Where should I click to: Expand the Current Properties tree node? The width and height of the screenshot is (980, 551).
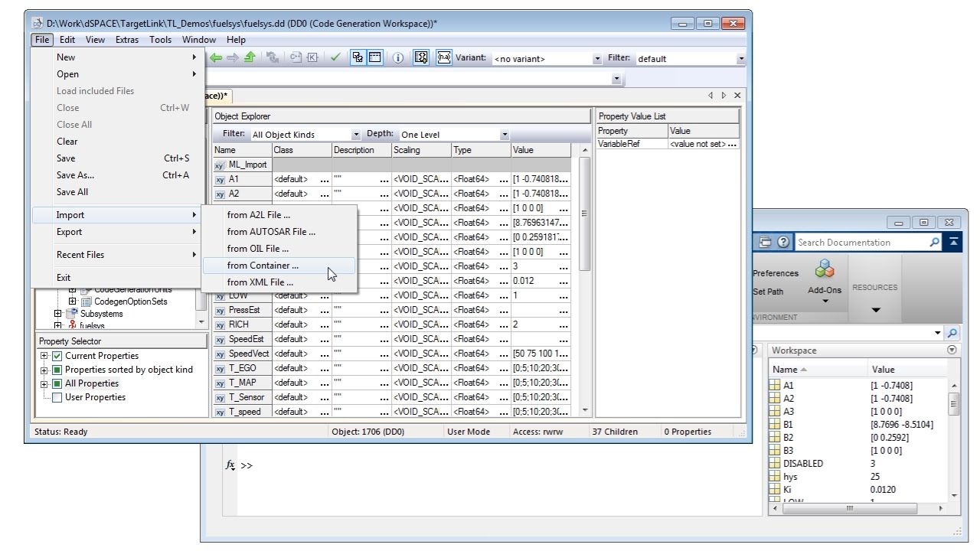(x=44, y=356)
